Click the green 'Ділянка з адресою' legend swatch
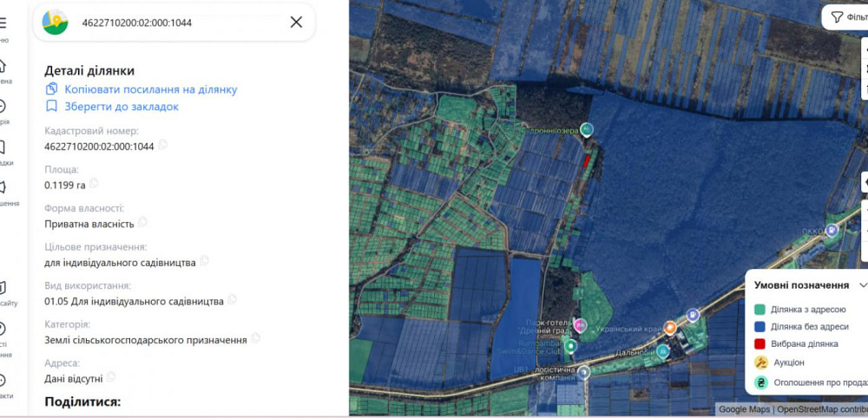The width and height of the screenshot is (868, 418). click(x=759, y=310)
